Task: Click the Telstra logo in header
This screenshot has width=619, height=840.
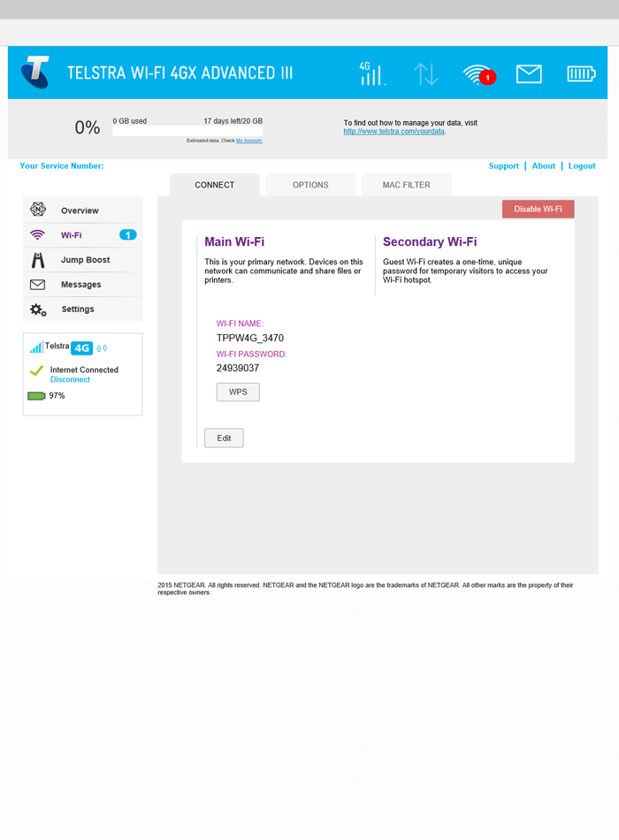Action: coord(35,73)
